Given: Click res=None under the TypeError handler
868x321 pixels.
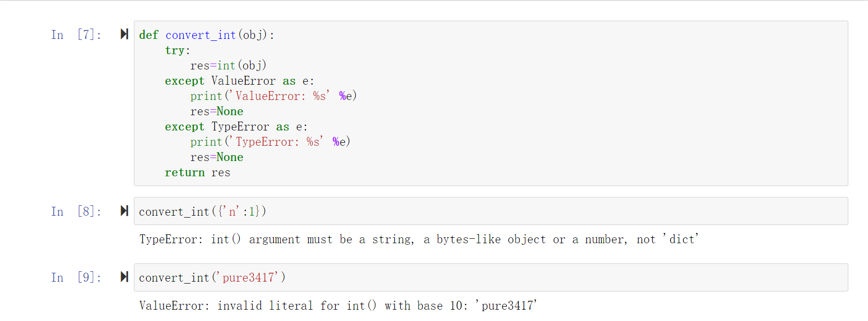Looking at the screenshot, I should (x=217, y=157).
